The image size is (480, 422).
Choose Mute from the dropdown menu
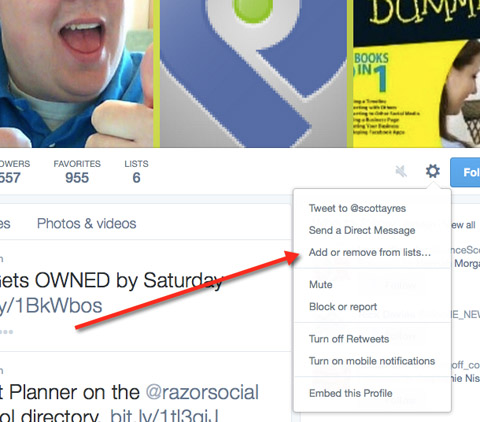(321, 285)
